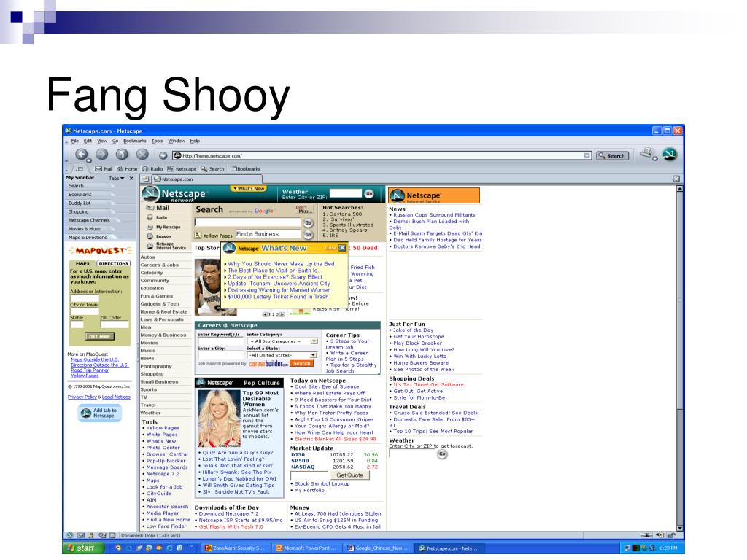Click the Get Quote button

[x=349, y=475]
